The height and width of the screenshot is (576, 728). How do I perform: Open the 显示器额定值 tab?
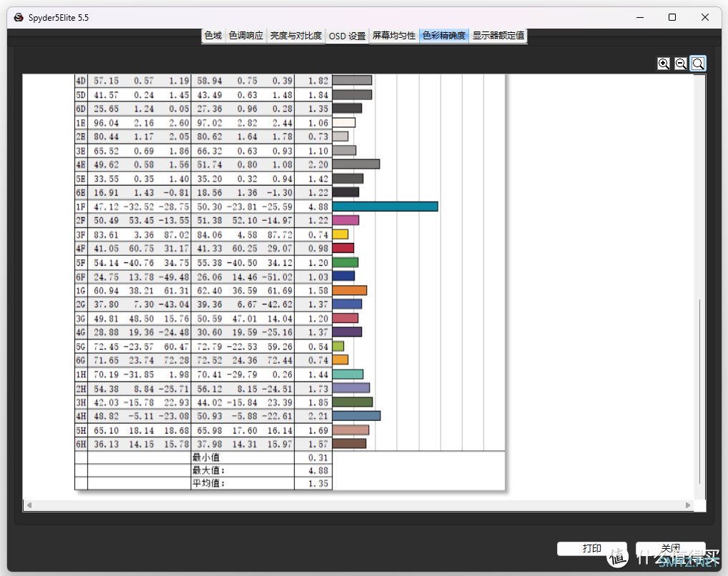pos(498,35)
